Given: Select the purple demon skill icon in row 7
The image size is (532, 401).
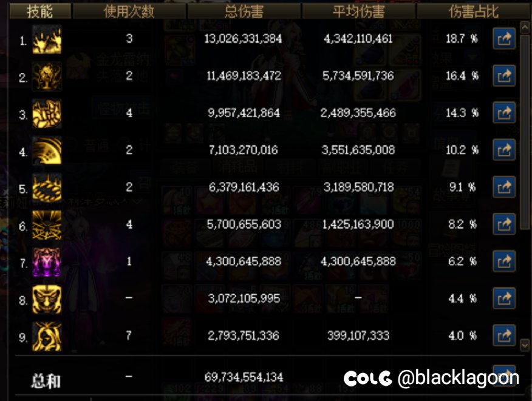Looking at the screenshot, I should 47,262.
